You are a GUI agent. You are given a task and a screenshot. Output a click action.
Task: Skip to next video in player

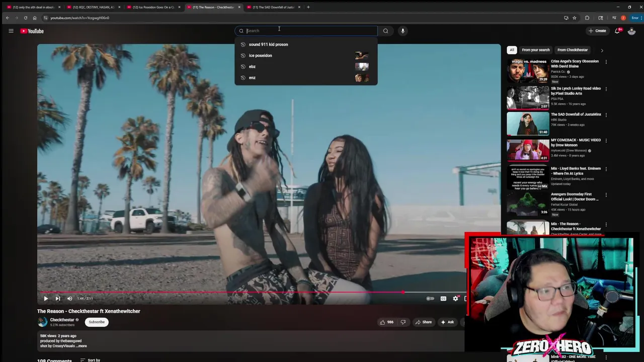pyautogui.click(x=58, y=299)
